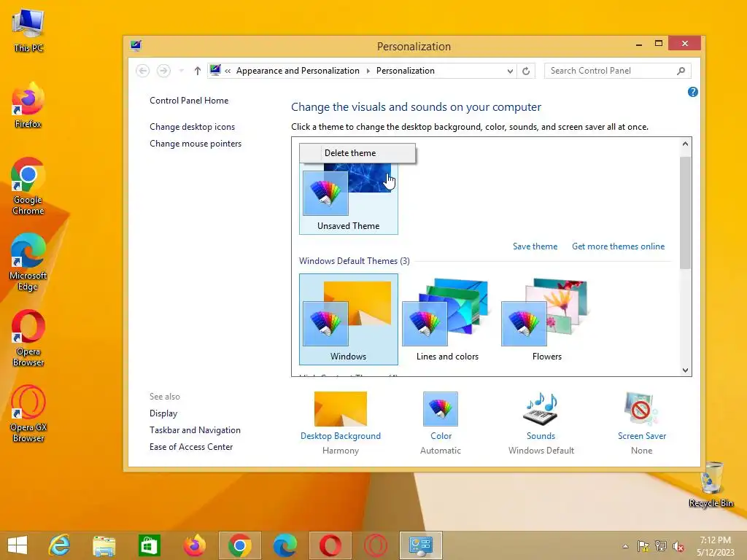Refresh the Personalization page
This screenshot has width=747, height=560.
(x=526, y=71)
